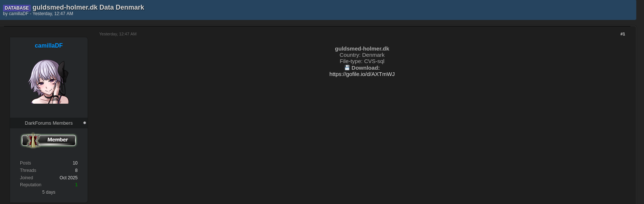The width and height of the screenshot is (644, 204).
Task: Click the '5 days' text under Reputation
Action: tap(49, 192)
